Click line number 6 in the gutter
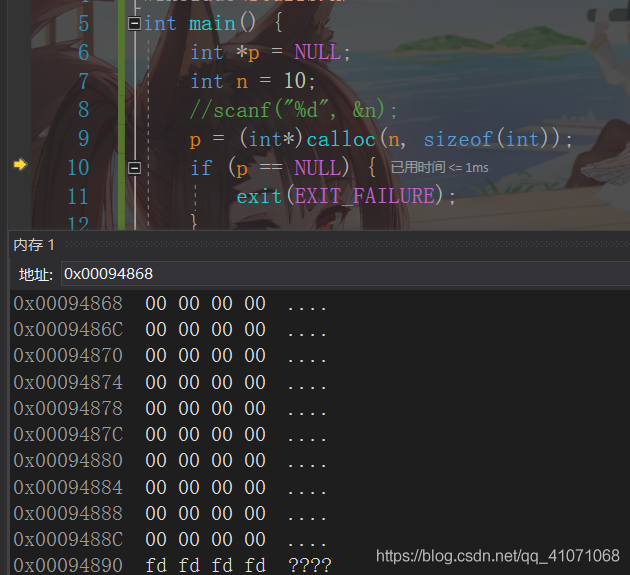 (84, 52)
